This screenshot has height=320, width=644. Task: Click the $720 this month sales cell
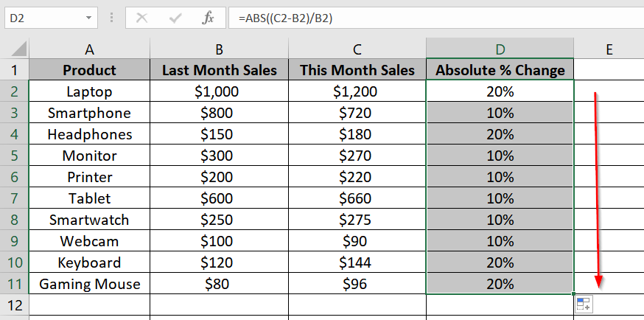click(x=357, y=112)
